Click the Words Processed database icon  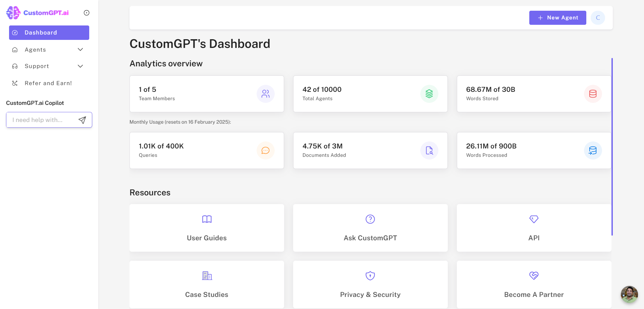tap(593, 150)
